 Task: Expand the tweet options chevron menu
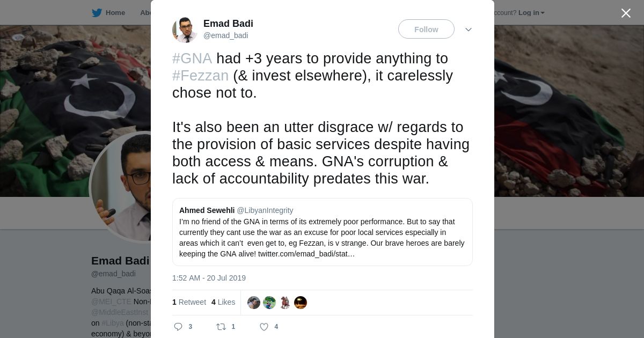[x=469, y=30]
